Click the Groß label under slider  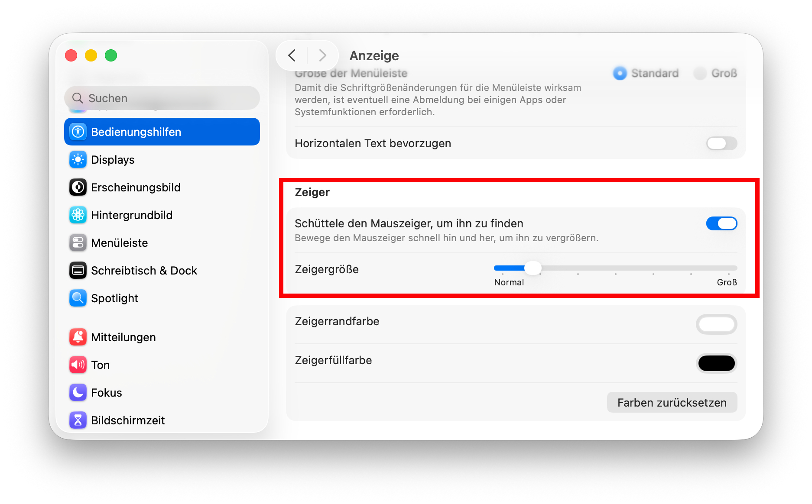[x=727, y=282]
